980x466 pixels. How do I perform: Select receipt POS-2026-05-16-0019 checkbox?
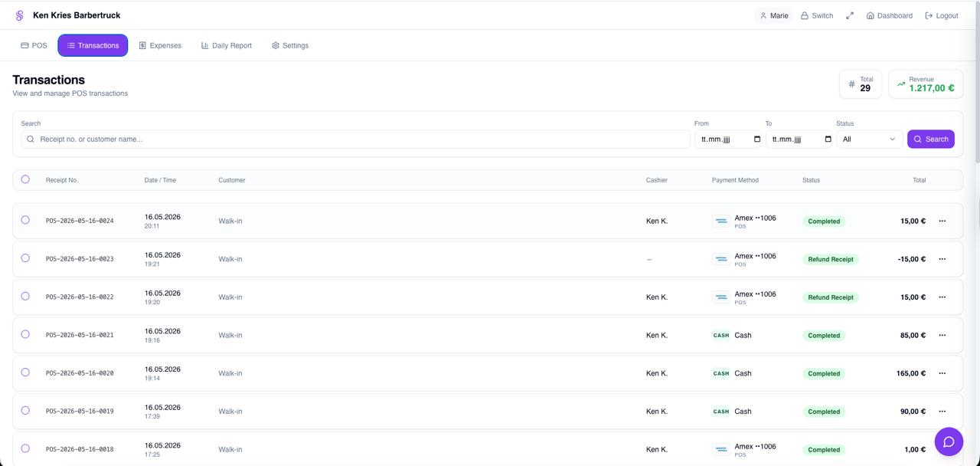coord(25,410)
